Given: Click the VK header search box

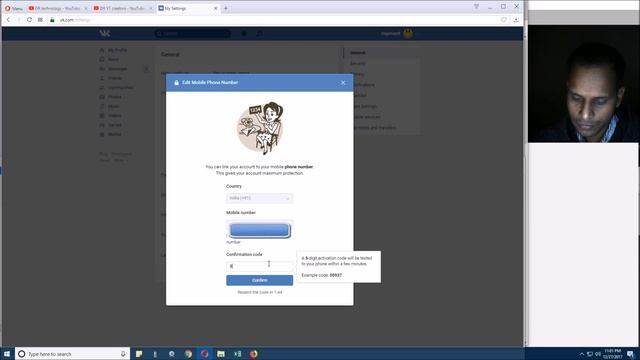Looking at the screenshot, I should (193, 33).
